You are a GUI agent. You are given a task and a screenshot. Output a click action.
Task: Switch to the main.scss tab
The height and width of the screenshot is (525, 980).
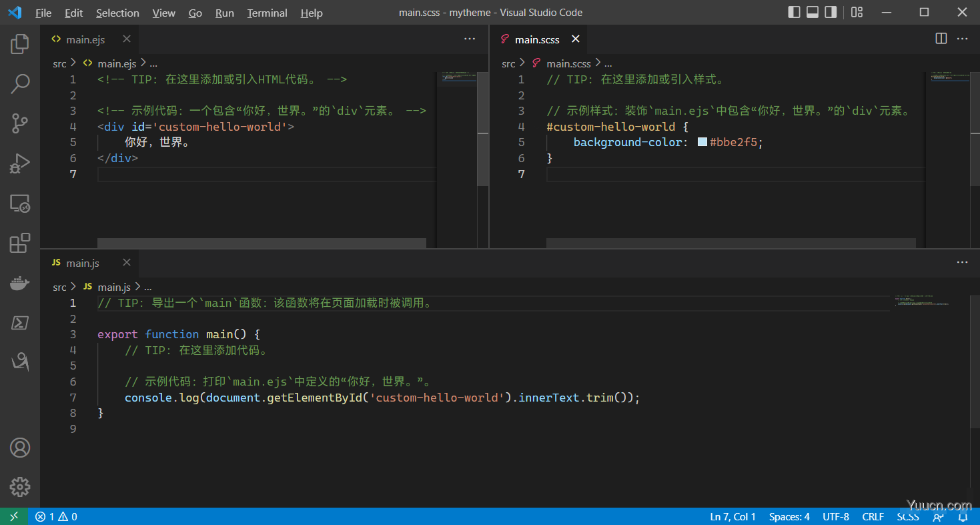(x=537, y=39)
